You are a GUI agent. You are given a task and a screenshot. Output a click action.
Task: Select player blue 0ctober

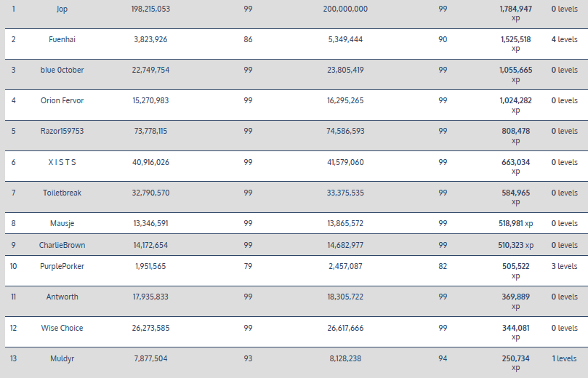tap(62, 70)
